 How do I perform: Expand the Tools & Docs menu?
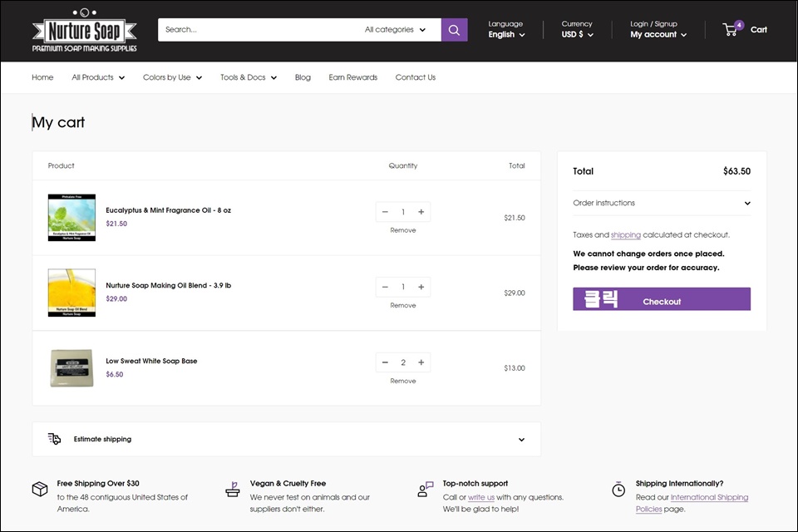[249, 77]
